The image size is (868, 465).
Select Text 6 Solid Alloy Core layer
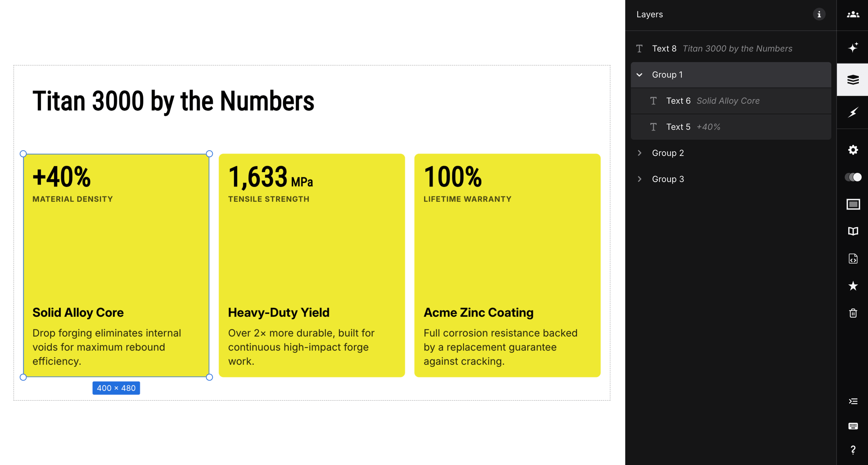click(731, 101)
